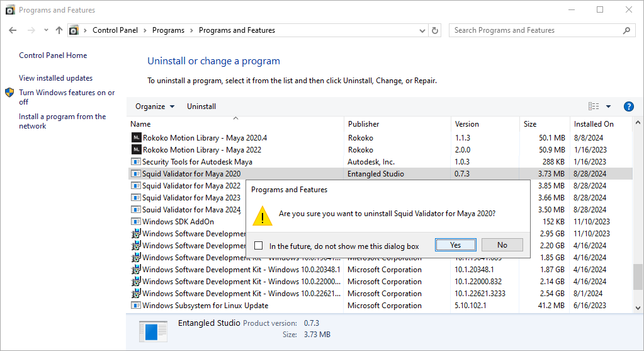Screen dimensions: 644x351
Task: Click icon of Windows 10.0.22000 SDK row
Action: (x=136, y=282)
